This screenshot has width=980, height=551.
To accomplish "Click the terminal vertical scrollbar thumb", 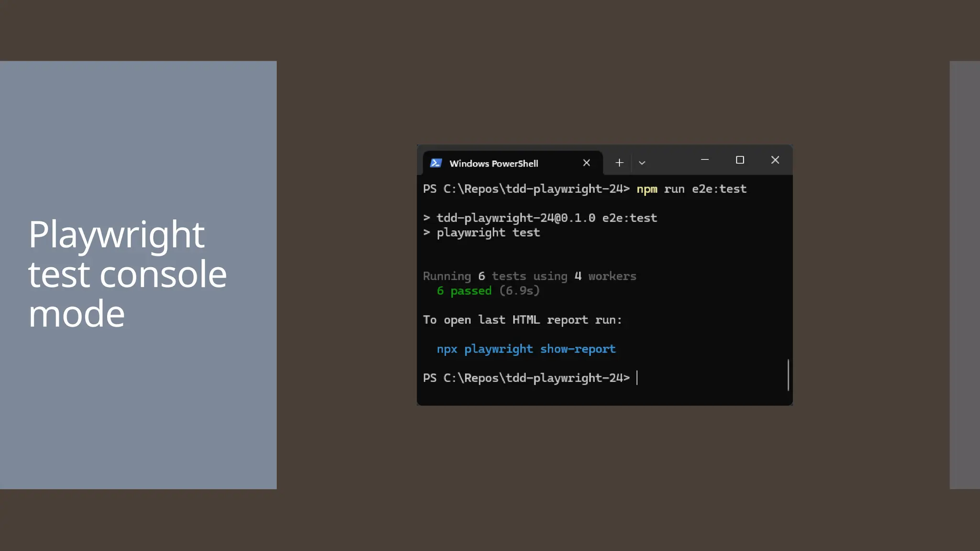I will tap(788, 375).
